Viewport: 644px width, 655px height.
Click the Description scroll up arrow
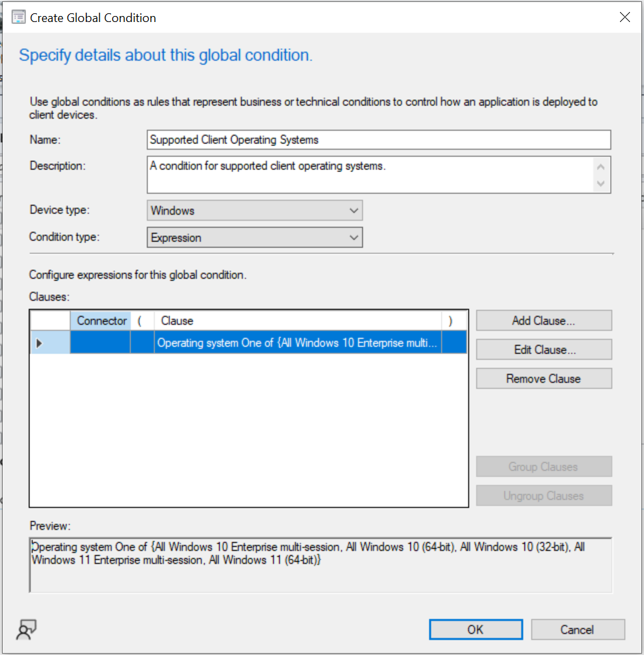point(601,167)
